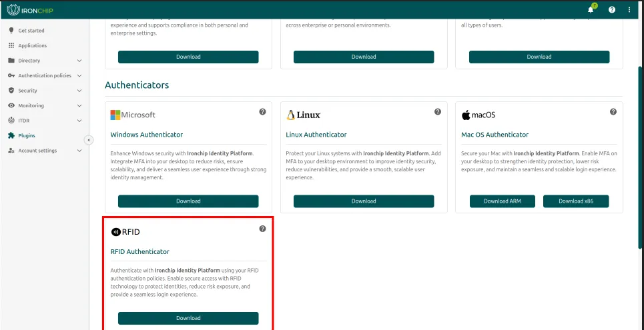Click the Directory label in sidebar
The height and width of the screenshot is (330, 644).
29,61
